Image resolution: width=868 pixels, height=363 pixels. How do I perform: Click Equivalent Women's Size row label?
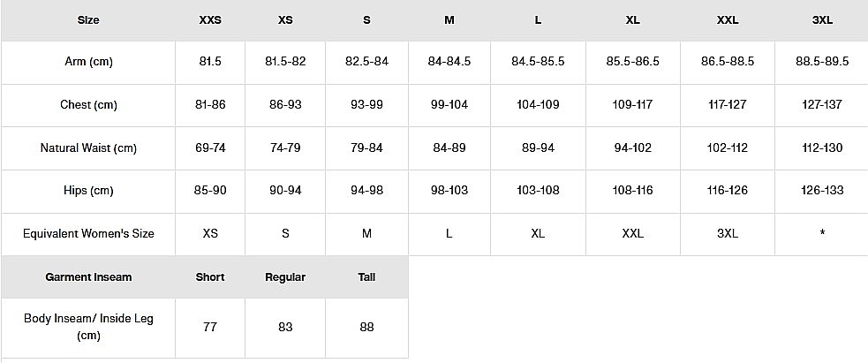(88, 234)
